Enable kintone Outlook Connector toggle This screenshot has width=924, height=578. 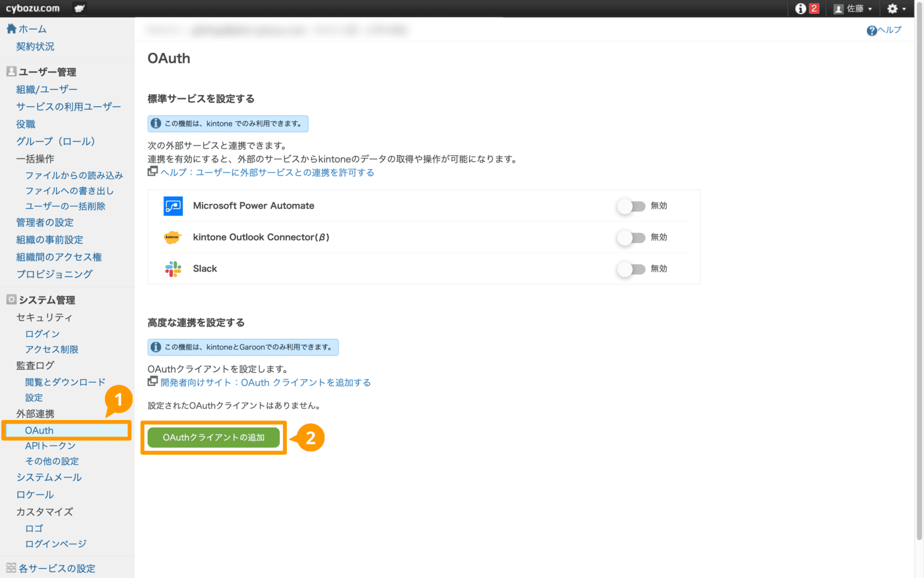pos(631,238)
